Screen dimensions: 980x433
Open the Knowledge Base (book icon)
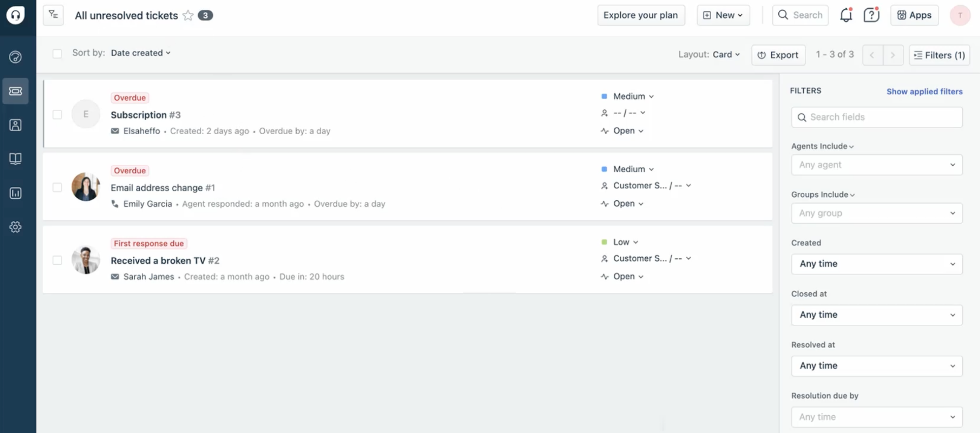[15, 159]
